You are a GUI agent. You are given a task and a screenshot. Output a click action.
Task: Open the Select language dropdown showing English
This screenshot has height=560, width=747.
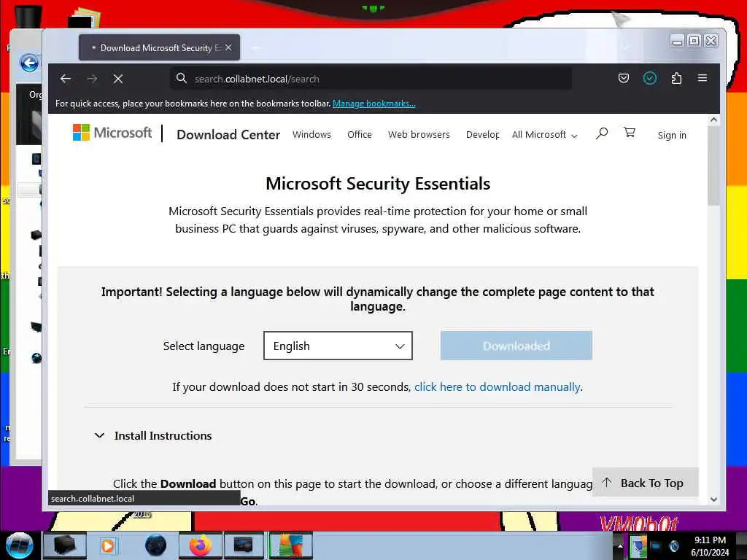[338, 346]
